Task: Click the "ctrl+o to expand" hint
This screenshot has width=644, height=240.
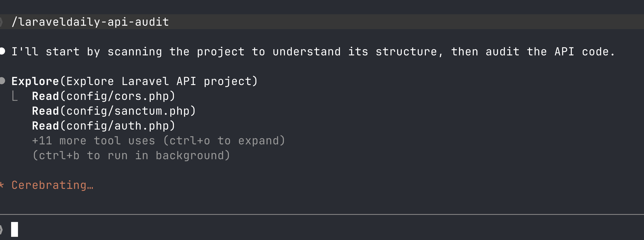Action: pyautogui.click(x=224, y=140)
